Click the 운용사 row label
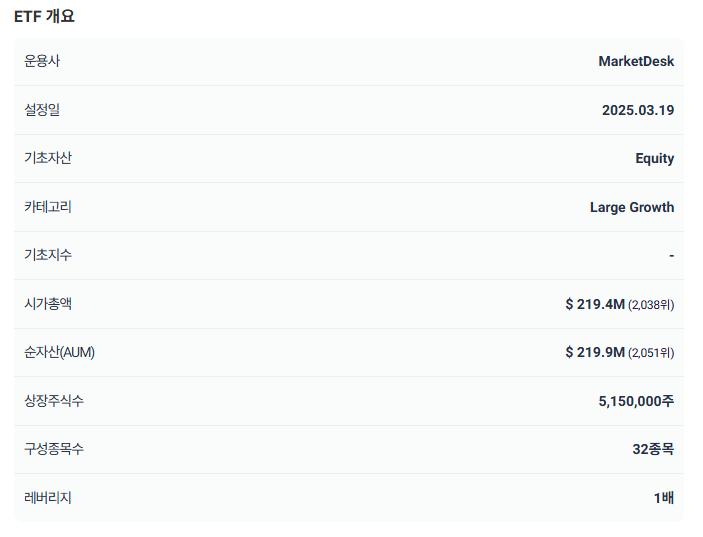 [x=42, y=61]
